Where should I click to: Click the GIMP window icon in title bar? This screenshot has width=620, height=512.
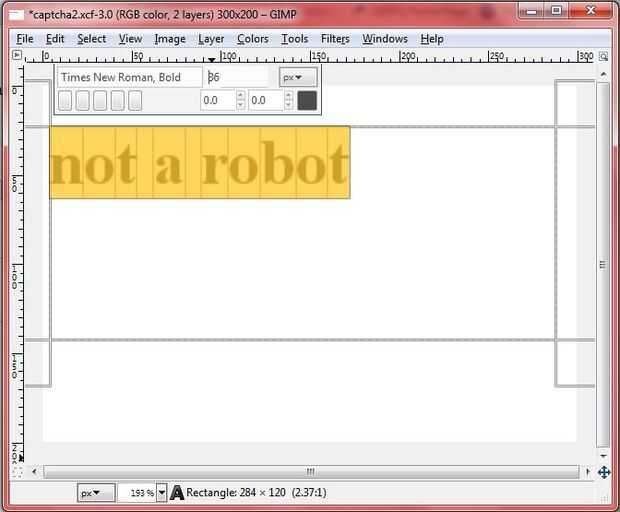pyautogui.click(x=17, y=15)
